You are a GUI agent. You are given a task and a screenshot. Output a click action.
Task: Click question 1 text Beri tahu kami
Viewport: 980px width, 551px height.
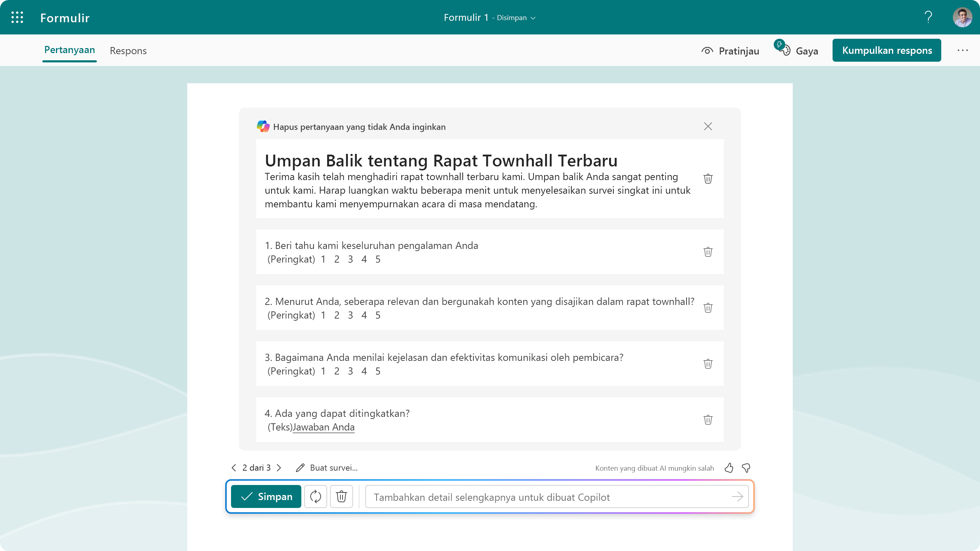click(x=371, y=245)
